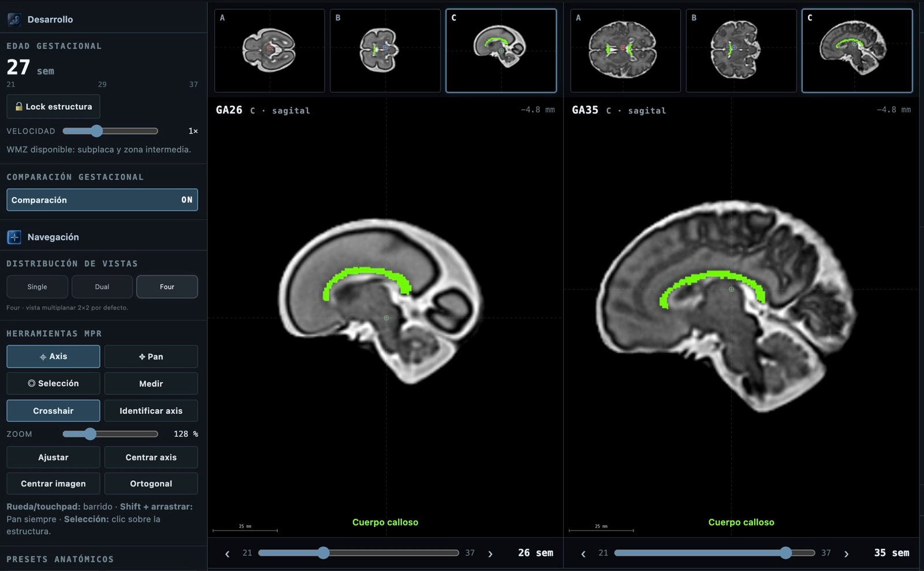924x571 pixels.
Task: Toggle the Crosshair display
Action: pyautogui.click(x=53, y=411)
